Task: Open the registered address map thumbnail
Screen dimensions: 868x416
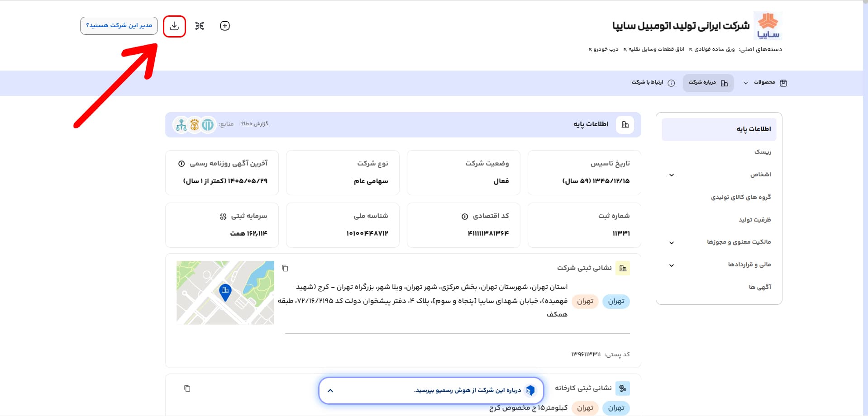Action: point(225,293)
